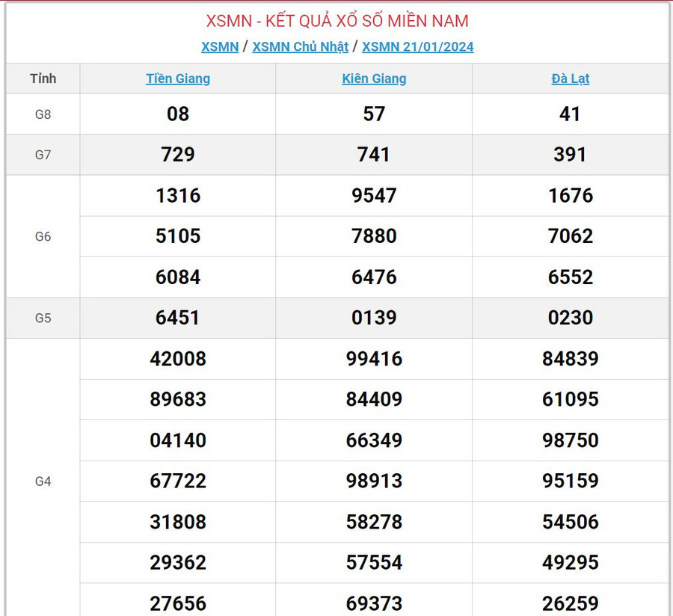Select Đà Lạt G6 result 7062
This screenshot has width=673, height=616.
tap(570, 236)
